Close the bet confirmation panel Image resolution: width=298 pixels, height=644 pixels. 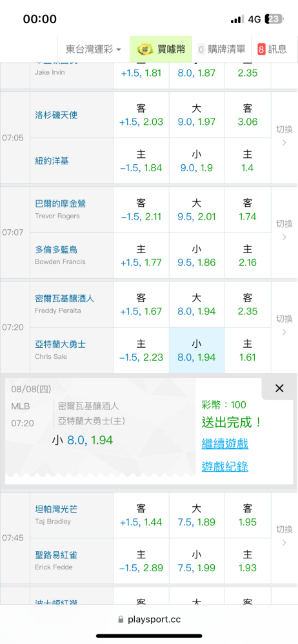(279, 388)
